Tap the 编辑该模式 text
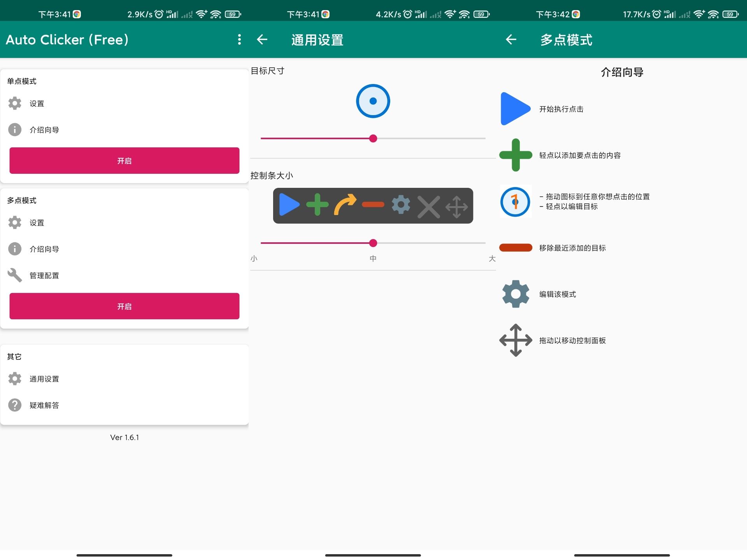The width and height of the screenshot is (747, 560). 558,294
